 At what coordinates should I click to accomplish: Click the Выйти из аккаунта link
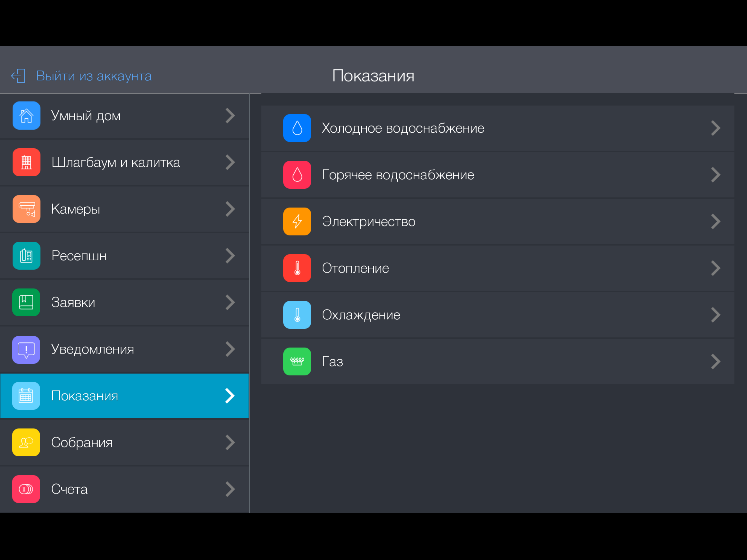[x=94, y=76]
